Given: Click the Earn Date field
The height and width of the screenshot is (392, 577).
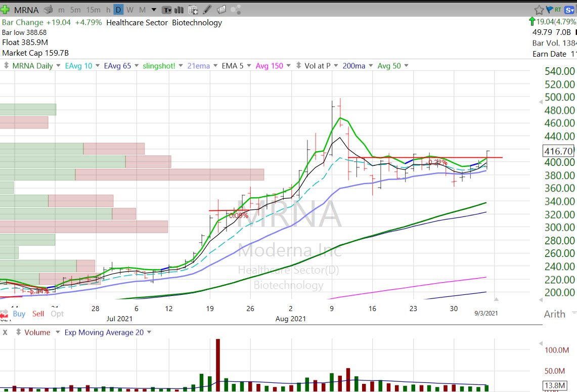Looking at the screenshot, I should coord(555,54).
